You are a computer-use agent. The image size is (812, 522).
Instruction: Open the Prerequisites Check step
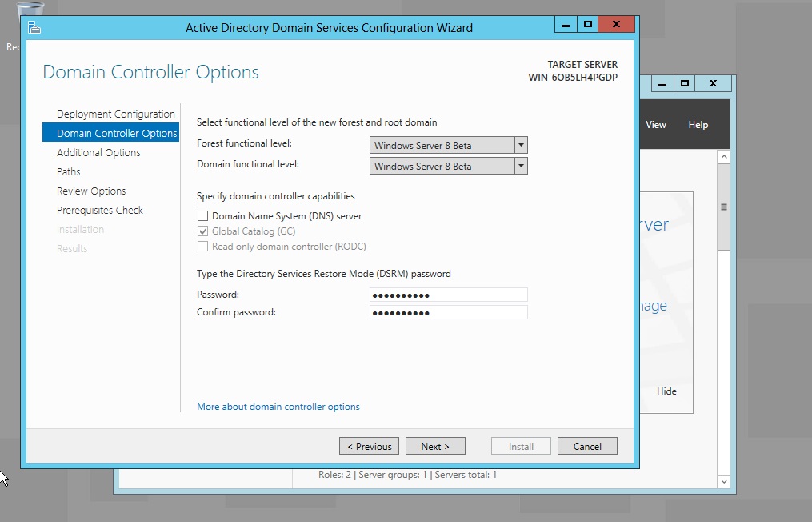[100, 210]
